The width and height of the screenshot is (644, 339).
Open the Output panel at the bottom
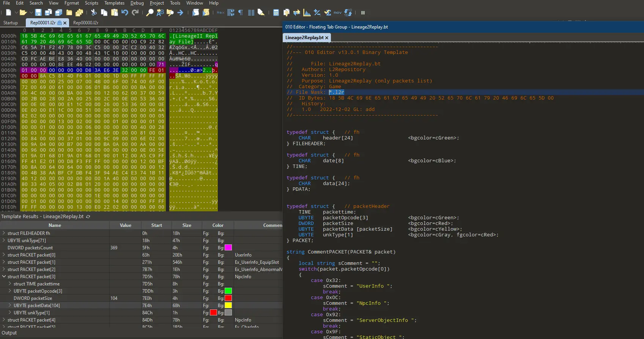coord(9,333)
